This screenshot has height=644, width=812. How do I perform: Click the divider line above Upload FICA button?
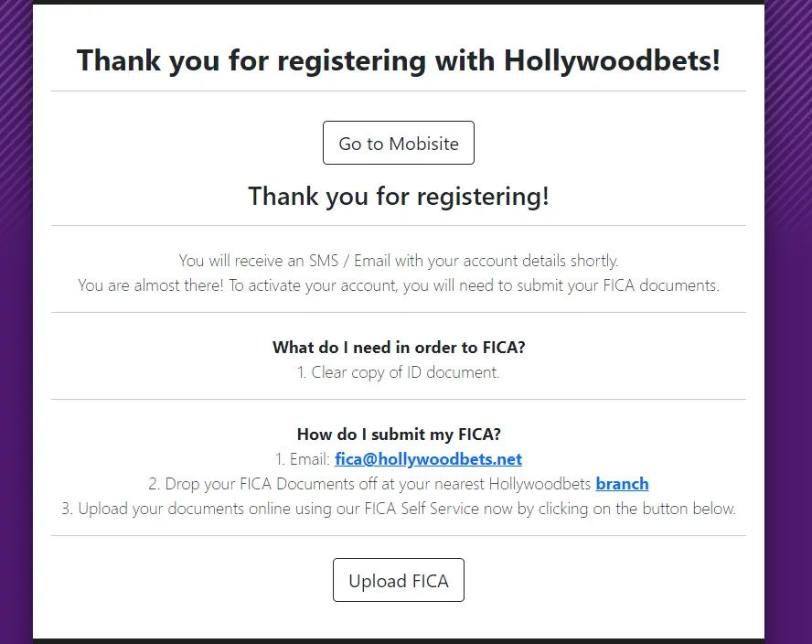399,535
